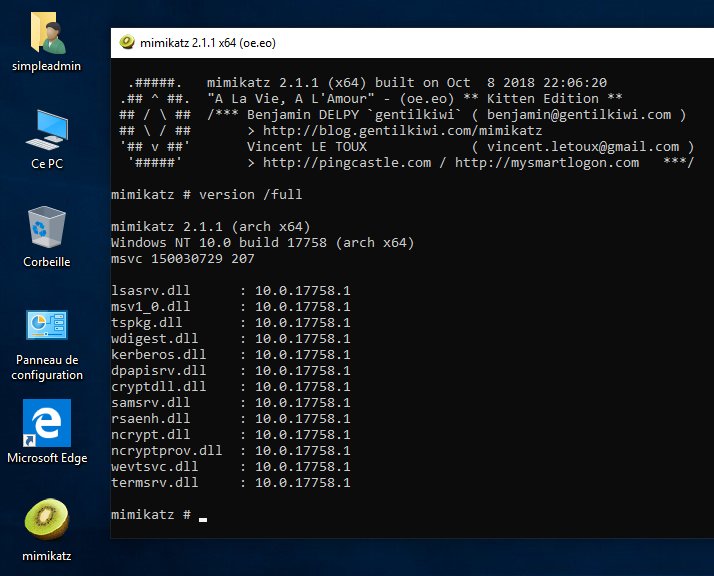Click the ncrypt.dll version row
Image resolution: width=714 pixels, height=576 pixels.
point(231,434)
